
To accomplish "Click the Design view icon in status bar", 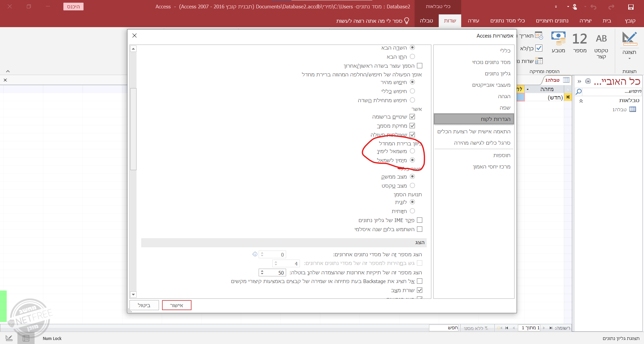I will [9, 338].
